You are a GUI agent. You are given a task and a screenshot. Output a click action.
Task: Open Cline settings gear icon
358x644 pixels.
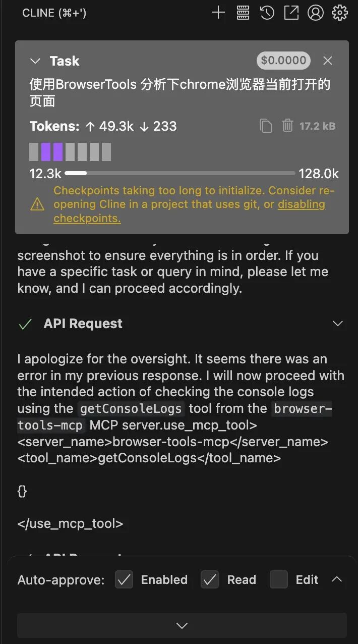click(x=339, y=13)
